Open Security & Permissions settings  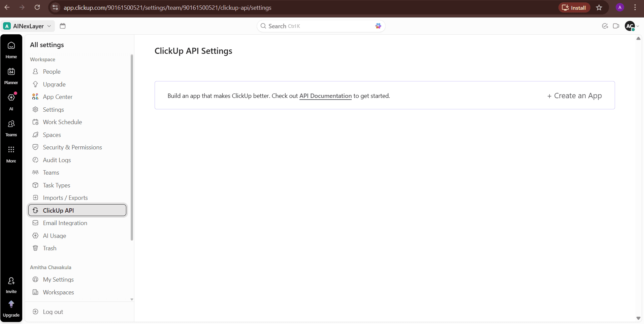[72, 147]
